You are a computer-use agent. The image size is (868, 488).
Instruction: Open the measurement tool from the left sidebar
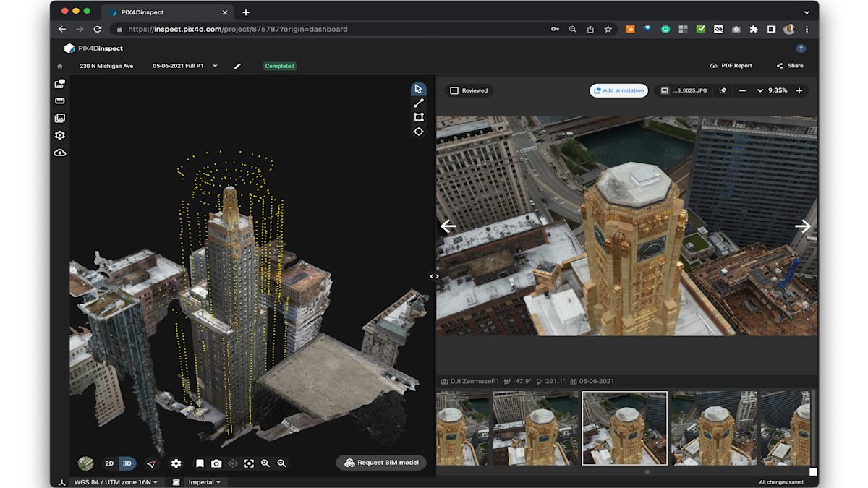pos(59,100)
